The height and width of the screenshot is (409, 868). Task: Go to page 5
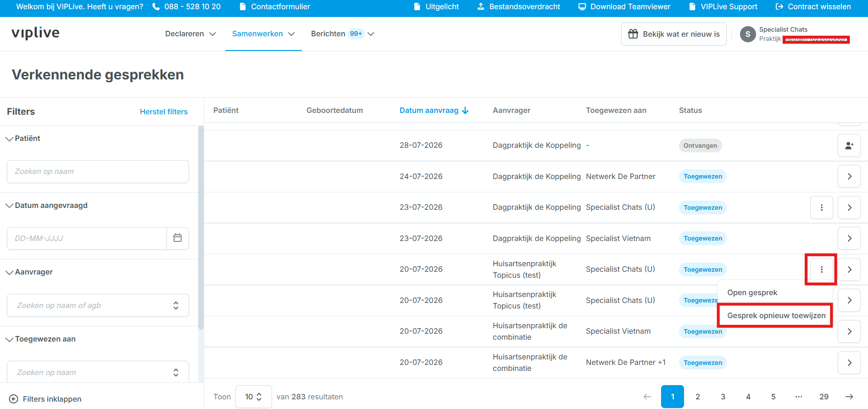(773, 397)
